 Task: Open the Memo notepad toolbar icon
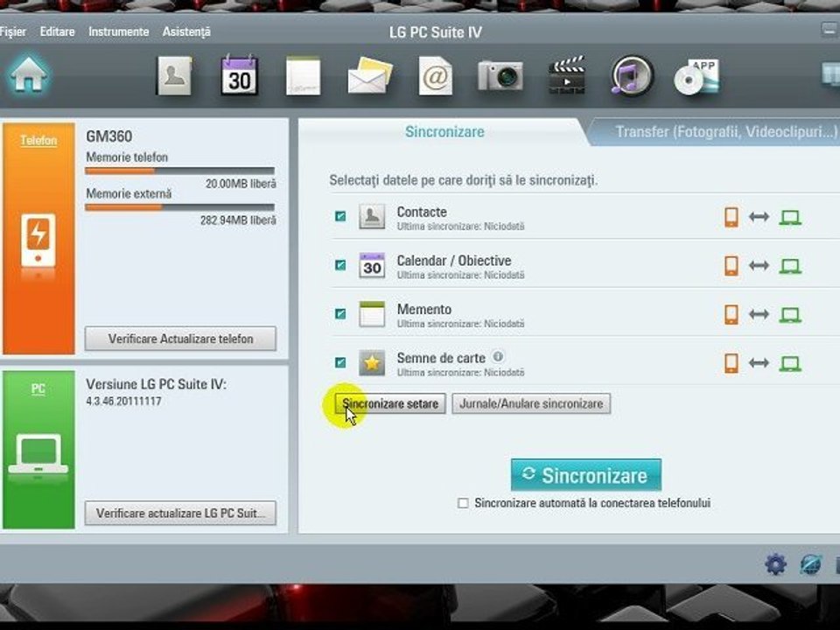(304, 76)
